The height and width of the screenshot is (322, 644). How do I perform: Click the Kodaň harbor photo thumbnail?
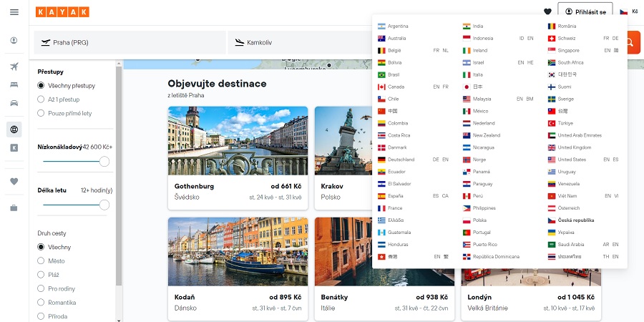coord(238,252)
